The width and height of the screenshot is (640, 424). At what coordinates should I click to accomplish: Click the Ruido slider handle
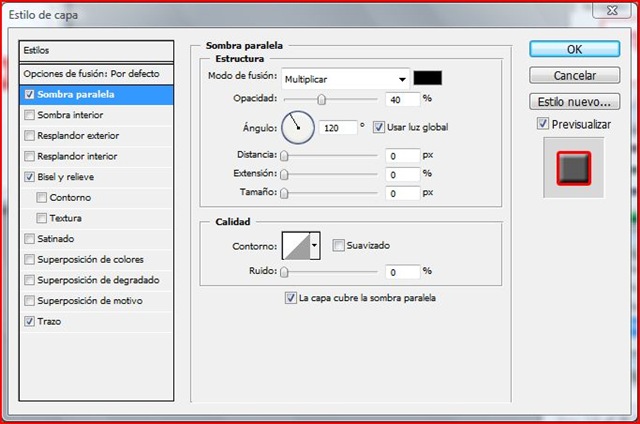coord(284,272)
